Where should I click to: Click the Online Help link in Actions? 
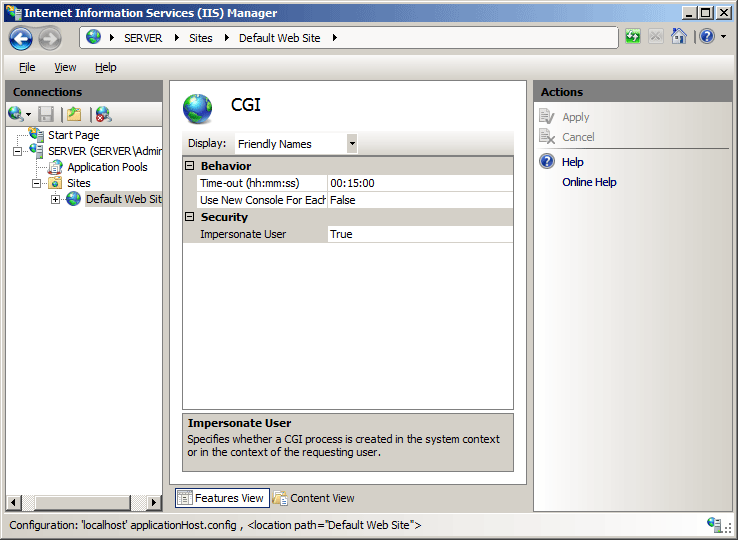pos(589,182)
